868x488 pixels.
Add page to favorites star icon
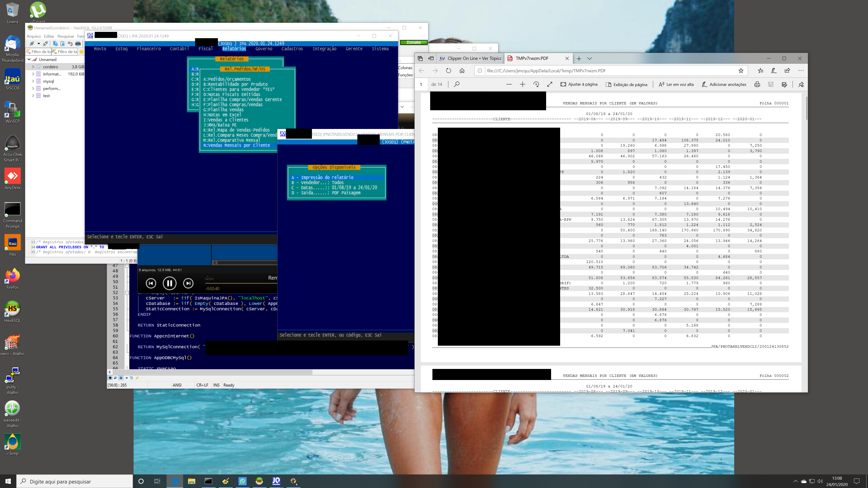tap(741, 71)
